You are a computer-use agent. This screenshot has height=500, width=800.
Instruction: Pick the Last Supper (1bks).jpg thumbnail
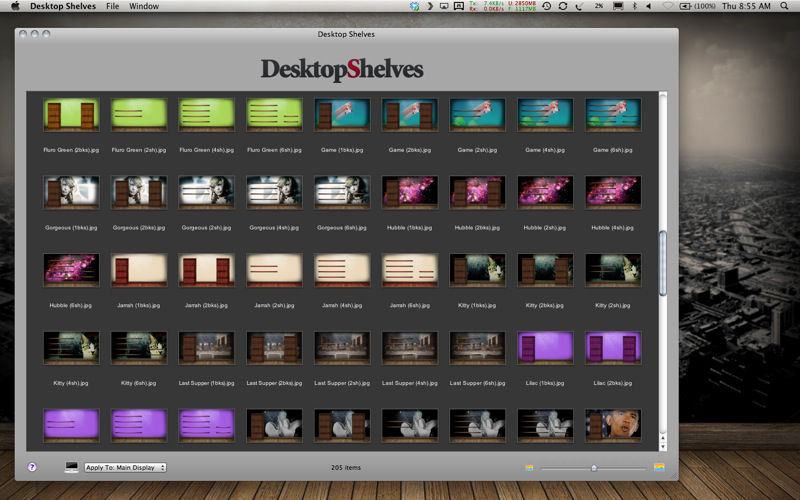[x=206, y=348]
